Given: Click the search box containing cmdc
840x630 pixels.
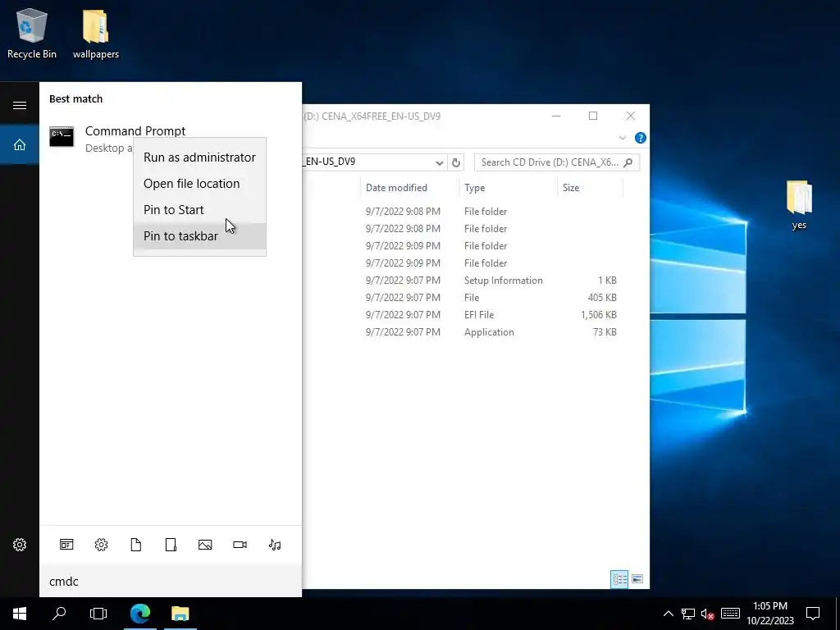Looking at the screenshot, I should (171, 582).
